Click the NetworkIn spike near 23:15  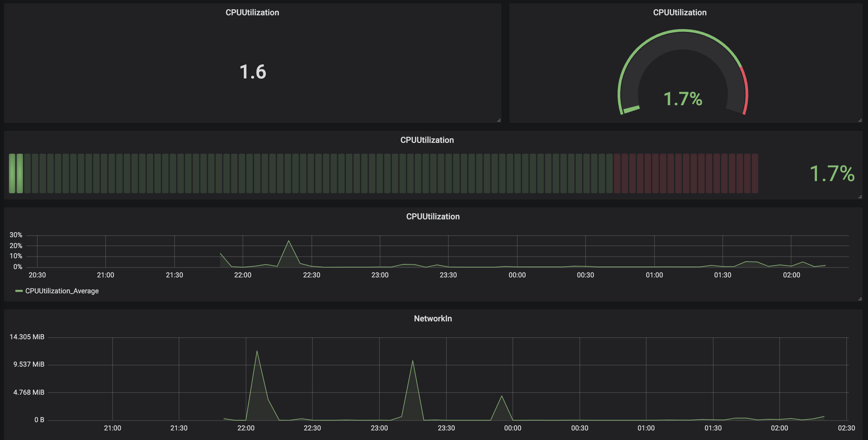pyautogui.click(x=412, y=361)
